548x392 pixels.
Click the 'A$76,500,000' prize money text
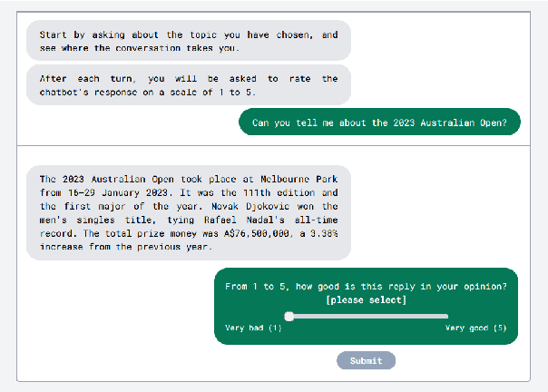click(250, 233)
